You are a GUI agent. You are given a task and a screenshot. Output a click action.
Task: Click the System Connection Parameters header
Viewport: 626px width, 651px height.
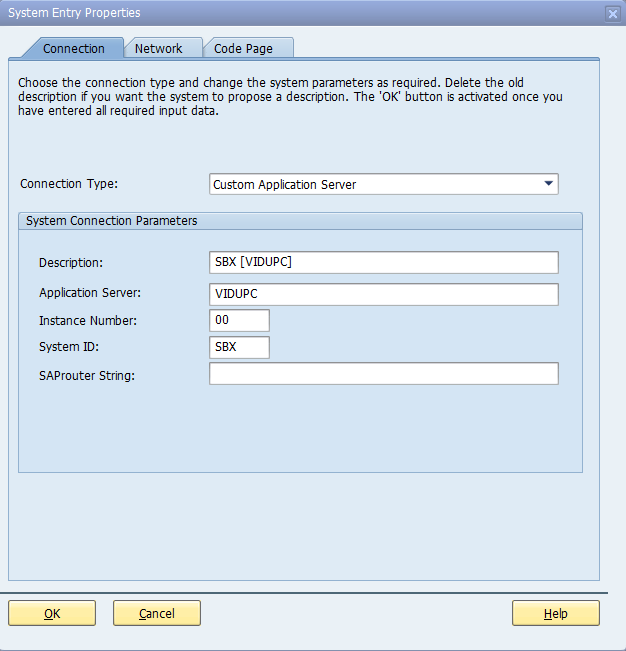tap(301, 221)
